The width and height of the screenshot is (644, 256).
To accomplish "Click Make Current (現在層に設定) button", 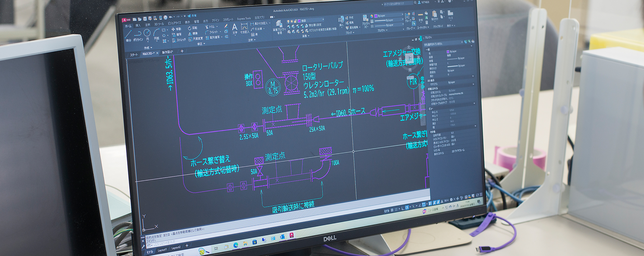I will tap(313, 25).
